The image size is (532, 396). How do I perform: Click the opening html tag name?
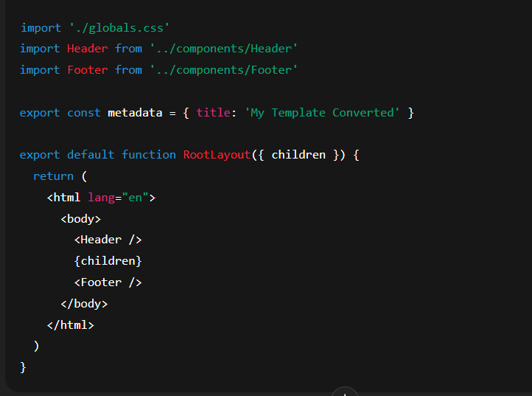click(x=67, y=198)
